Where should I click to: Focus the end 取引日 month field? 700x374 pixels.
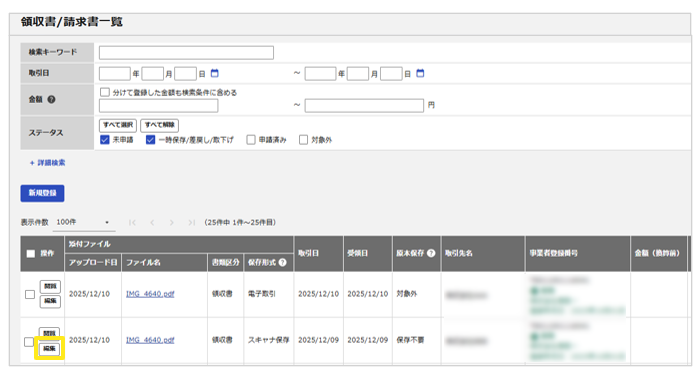click(x=358, y=74)
